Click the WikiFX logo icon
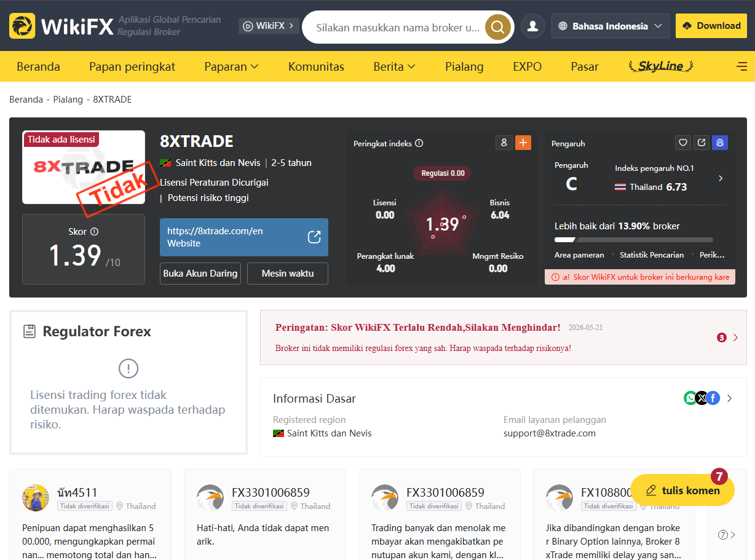Screen dimensions: 755x560 point(22,26)
